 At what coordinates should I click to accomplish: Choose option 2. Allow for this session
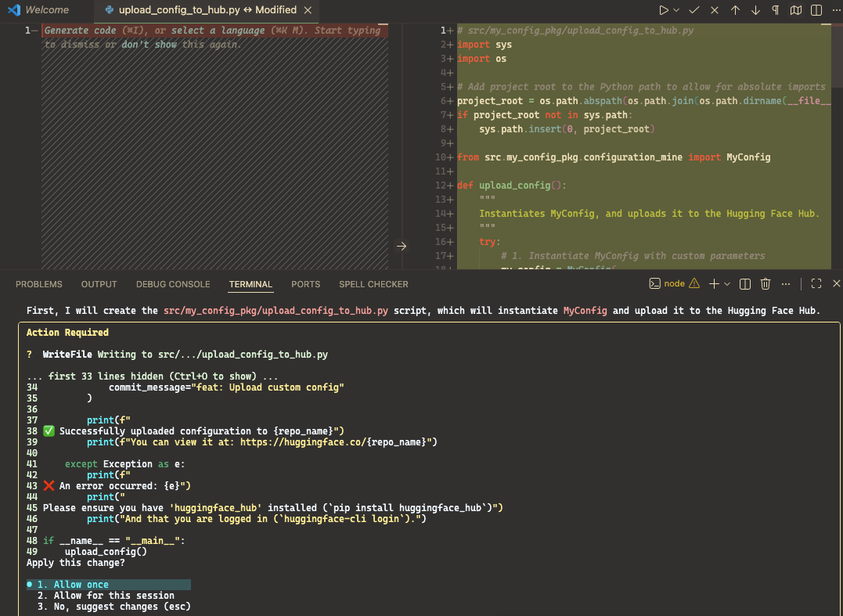click(106, 596)
